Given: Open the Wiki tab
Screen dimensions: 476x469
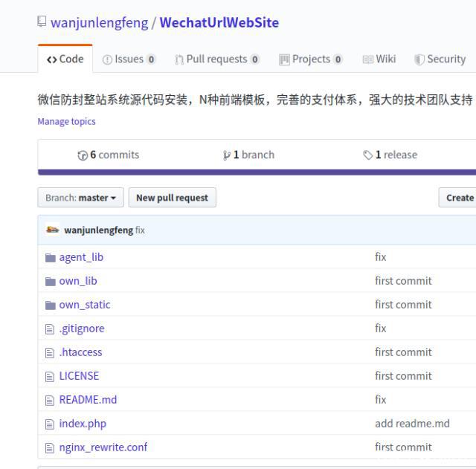Looking at the screenshot, I should click(x=379, y=59).
